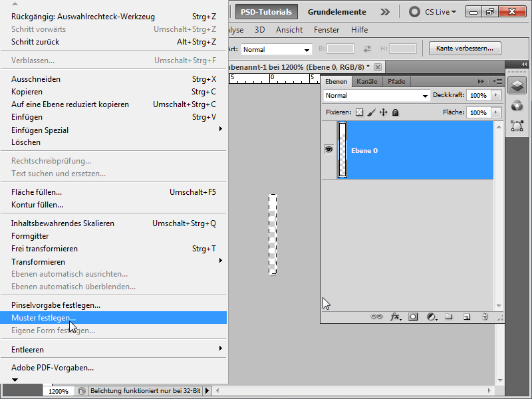Select Kopieren in Edit menu

coord(114,92)
